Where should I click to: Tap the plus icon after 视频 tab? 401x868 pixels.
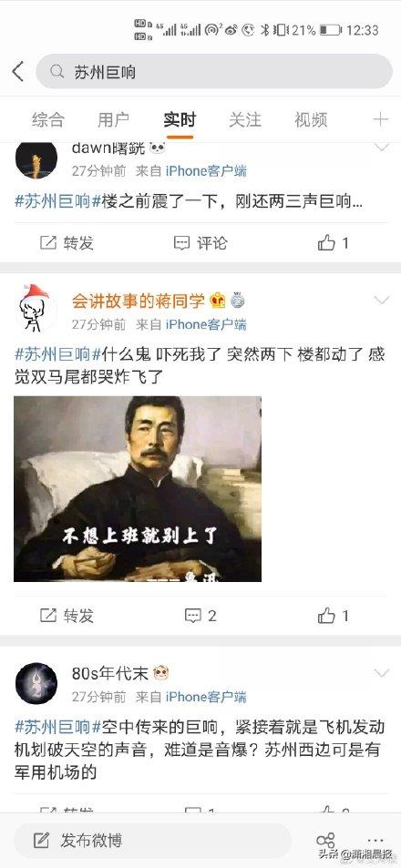tap(381, 119)
